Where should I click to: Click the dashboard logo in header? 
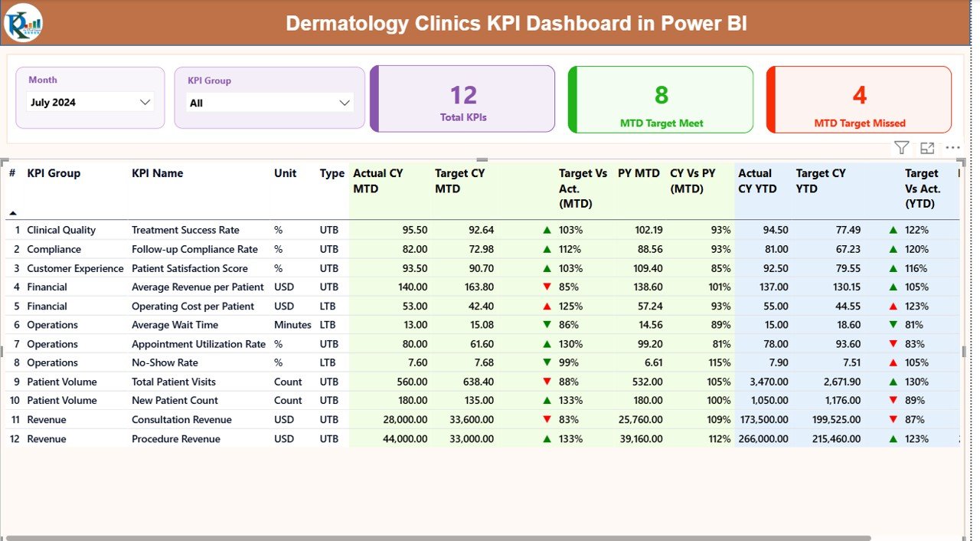point(23,23)
